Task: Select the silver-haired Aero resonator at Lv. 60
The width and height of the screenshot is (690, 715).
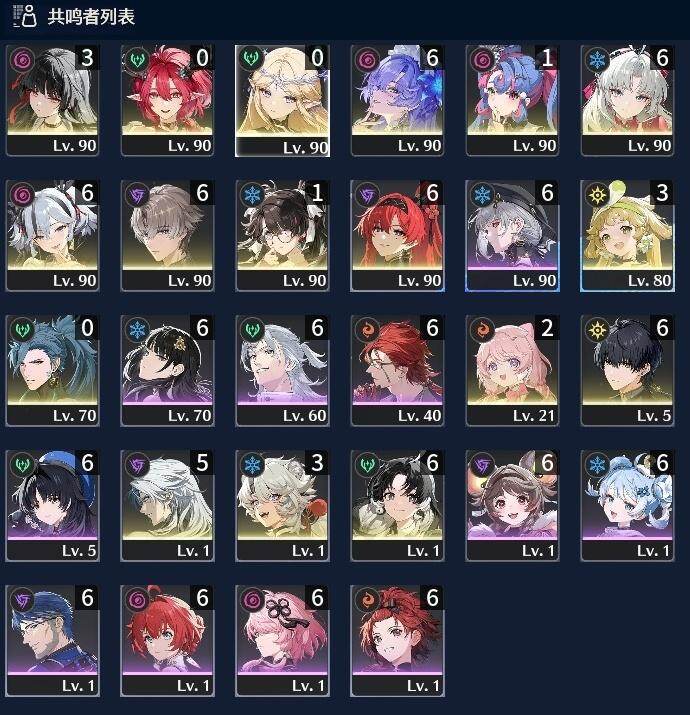Action: coord(282,370)
